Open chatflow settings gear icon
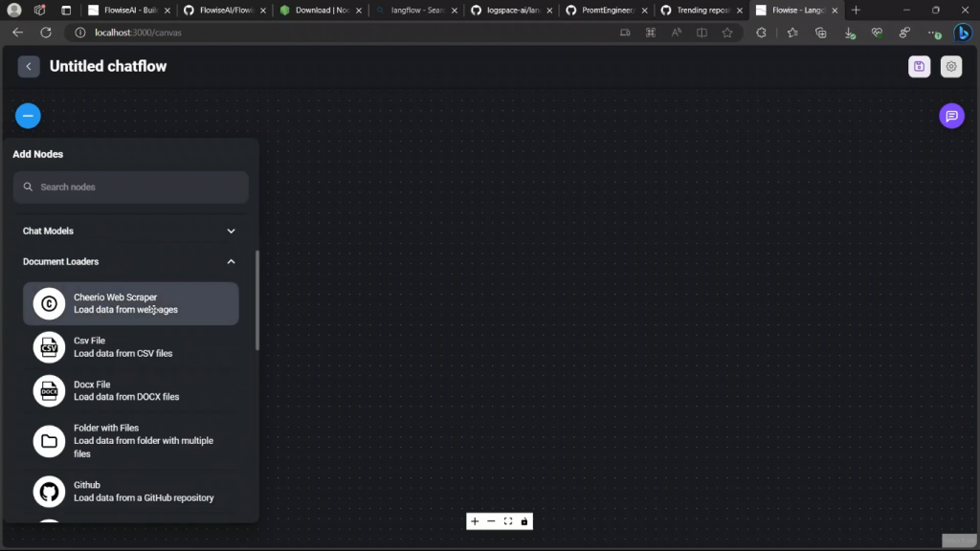The height and width of the screenshot is (551, 980). pos(950,66)
